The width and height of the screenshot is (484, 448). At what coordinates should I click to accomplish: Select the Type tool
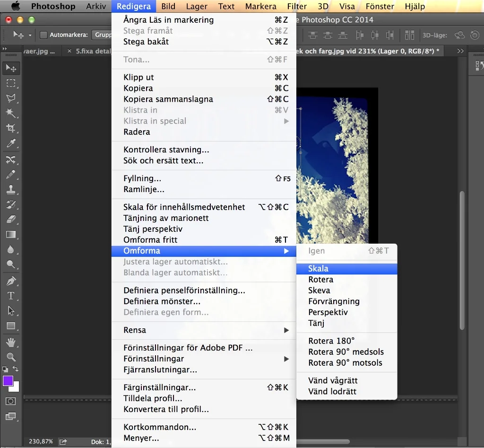[x=11, y=296]
